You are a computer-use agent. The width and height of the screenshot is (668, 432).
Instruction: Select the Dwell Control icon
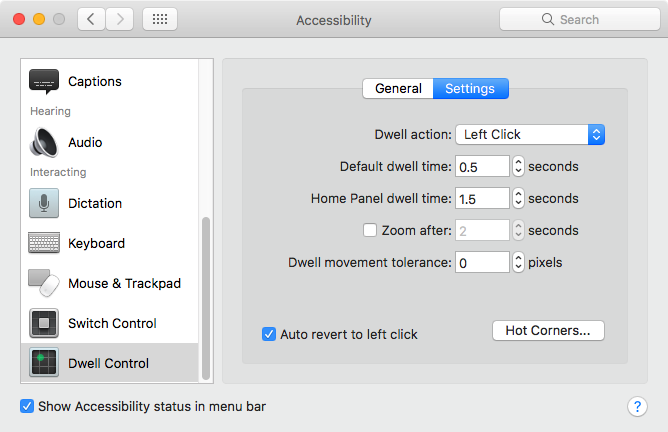44,363
